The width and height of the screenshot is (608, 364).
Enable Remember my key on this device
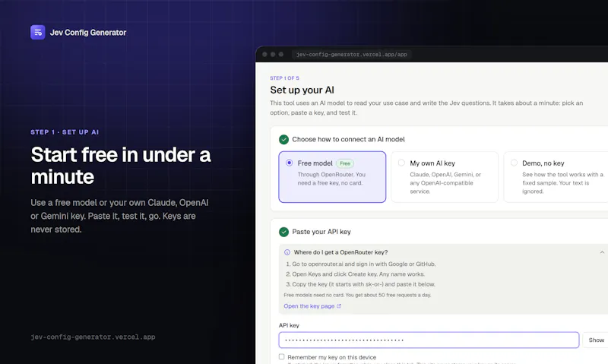click(281, 356)
